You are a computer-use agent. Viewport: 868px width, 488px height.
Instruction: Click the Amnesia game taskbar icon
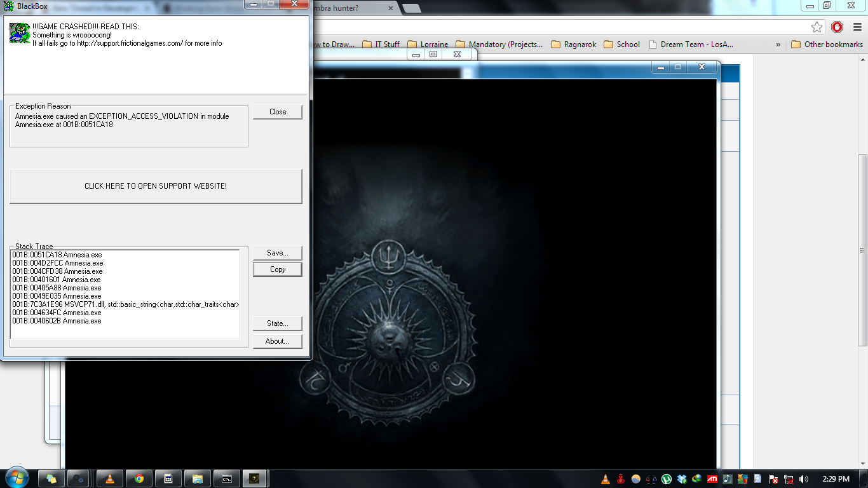pyautogui.click(x=254, y=479)
